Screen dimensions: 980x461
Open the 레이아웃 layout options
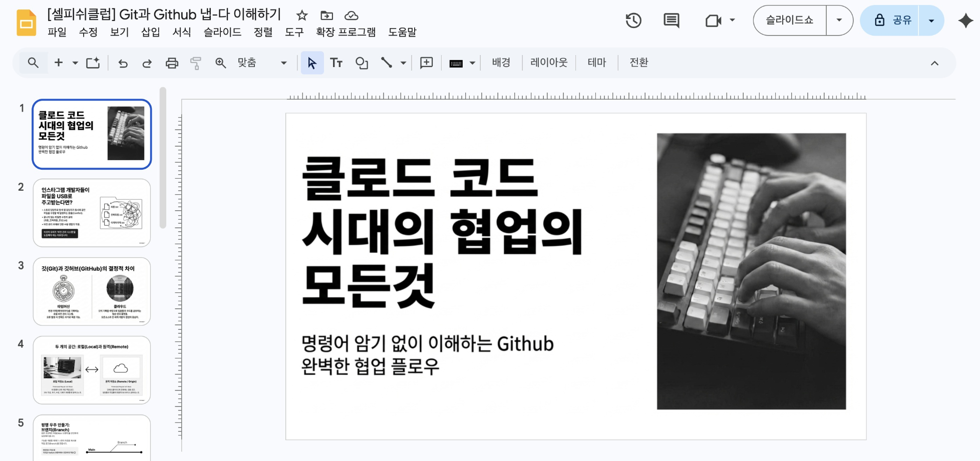pyautogui.click(x=549, y=63)
